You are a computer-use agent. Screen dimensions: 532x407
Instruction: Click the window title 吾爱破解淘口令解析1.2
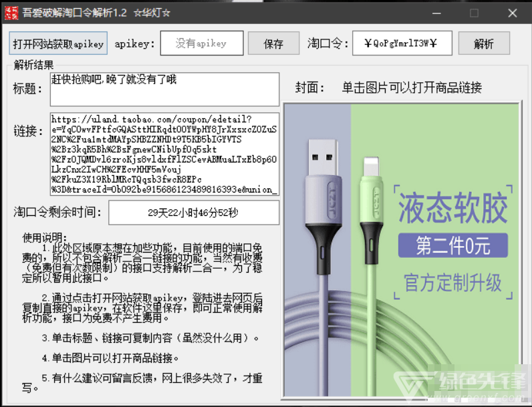75,13
